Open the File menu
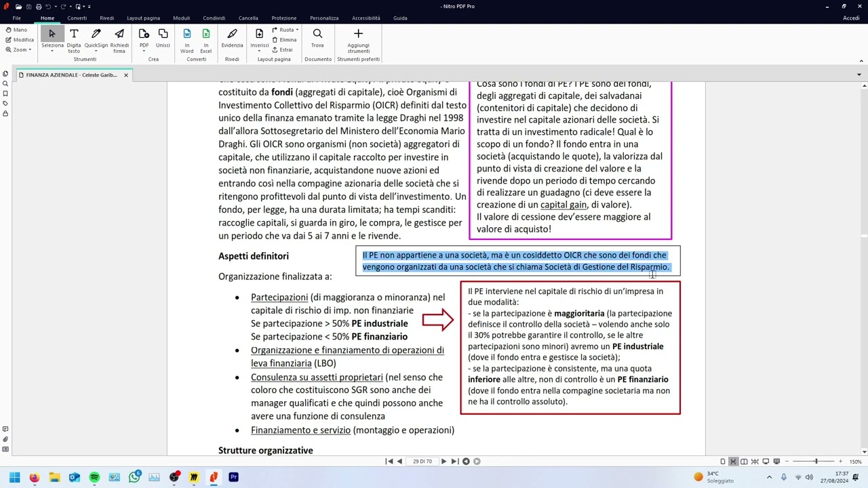 pyautogui.click(x=16, y=18)
